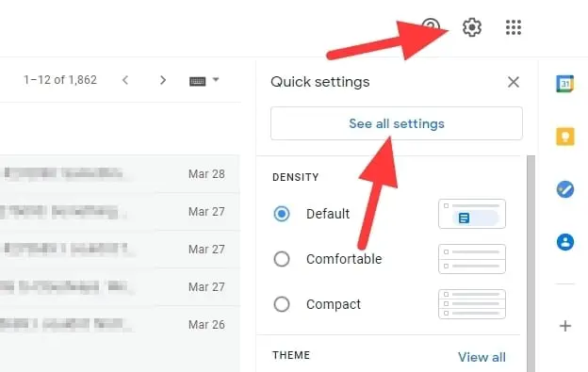Image resolution: width=588 pixels, height=372 pixels.
Task: Open the Settings gear icon
Action: tap(472, 27)
